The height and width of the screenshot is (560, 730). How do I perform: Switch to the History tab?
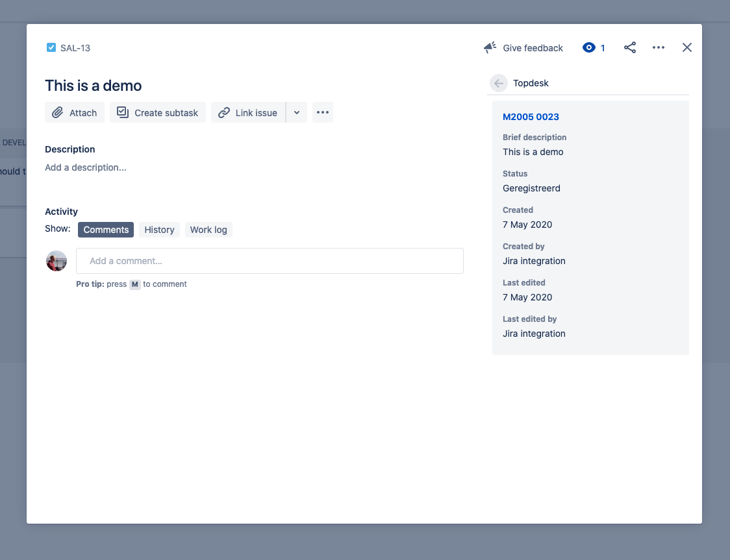159,230
